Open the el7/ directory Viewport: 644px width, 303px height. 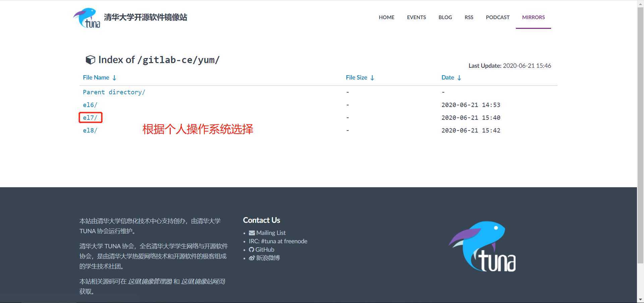click(x=90, y=118)
